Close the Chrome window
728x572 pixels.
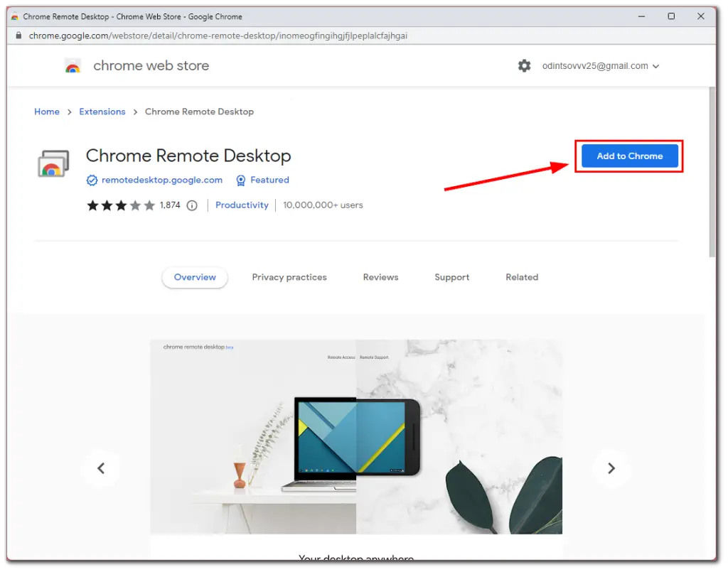tap(701, 16)
